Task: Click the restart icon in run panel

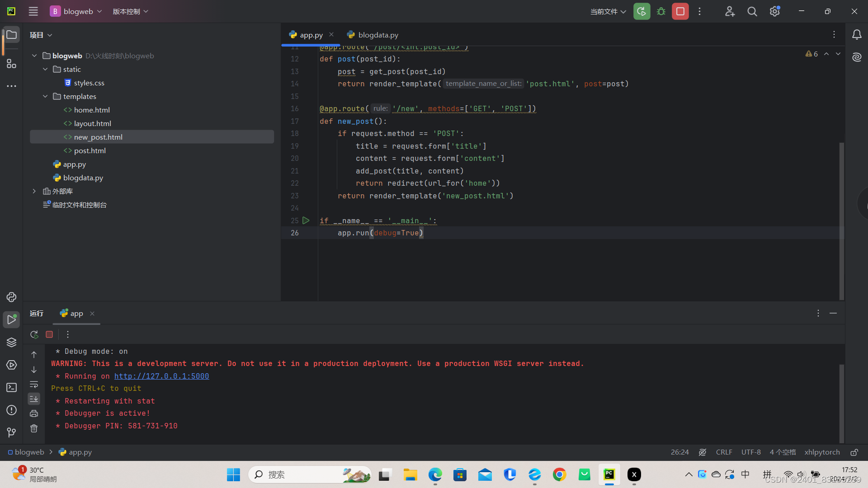Action: (x=34, y=334)
